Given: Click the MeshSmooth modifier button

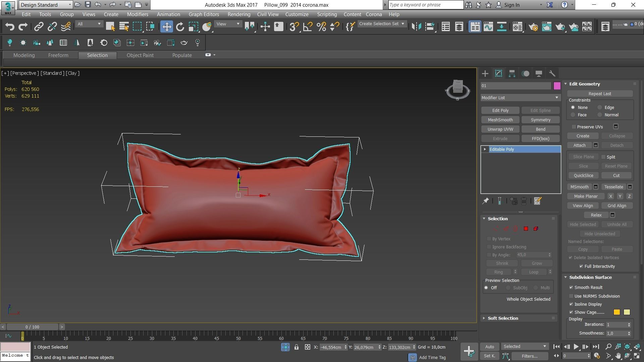Looking at the screenshot, I should (500, 120).
